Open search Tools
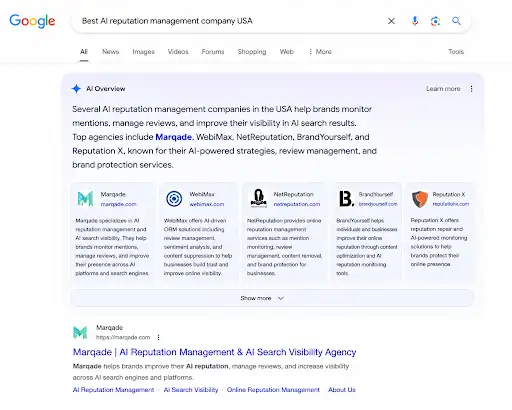 click(456, 52)
